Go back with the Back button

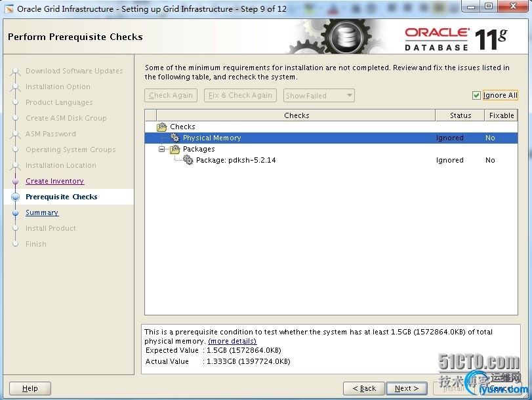point(364,388)
